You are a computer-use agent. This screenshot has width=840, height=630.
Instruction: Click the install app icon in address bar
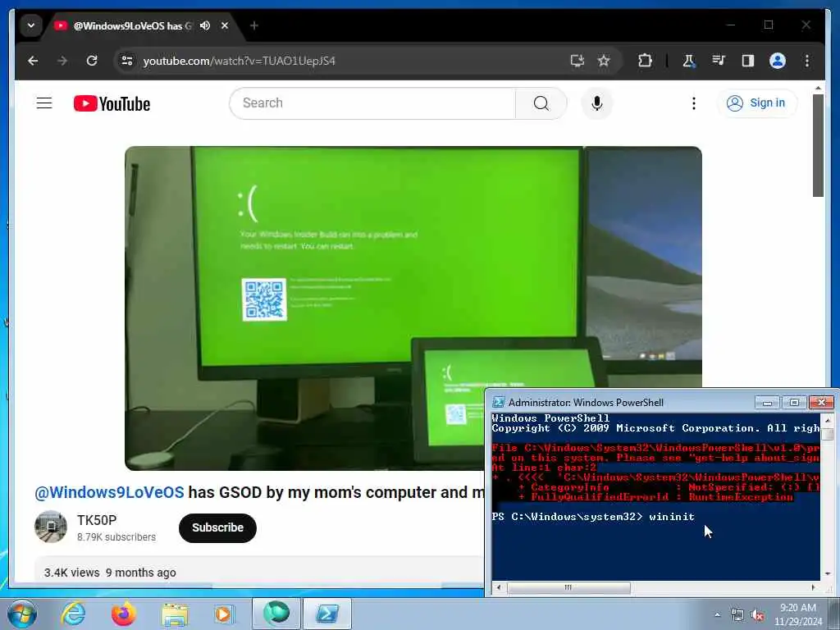point(577,61)
